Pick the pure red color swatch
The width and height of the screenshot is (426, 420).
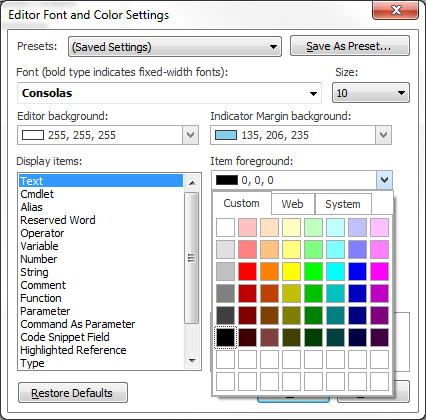247,271
